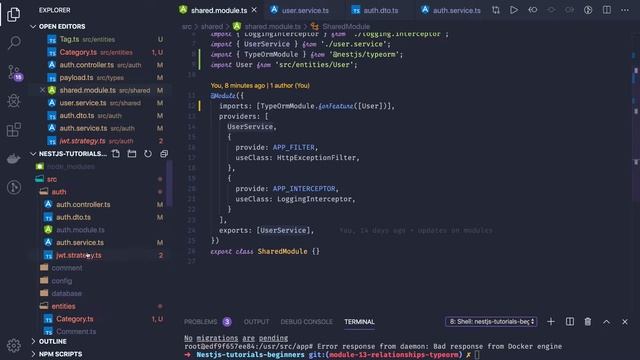The height and width of the screenshot is (360, 640).
Task: Expand the config folder
Action: pos(62,281)
